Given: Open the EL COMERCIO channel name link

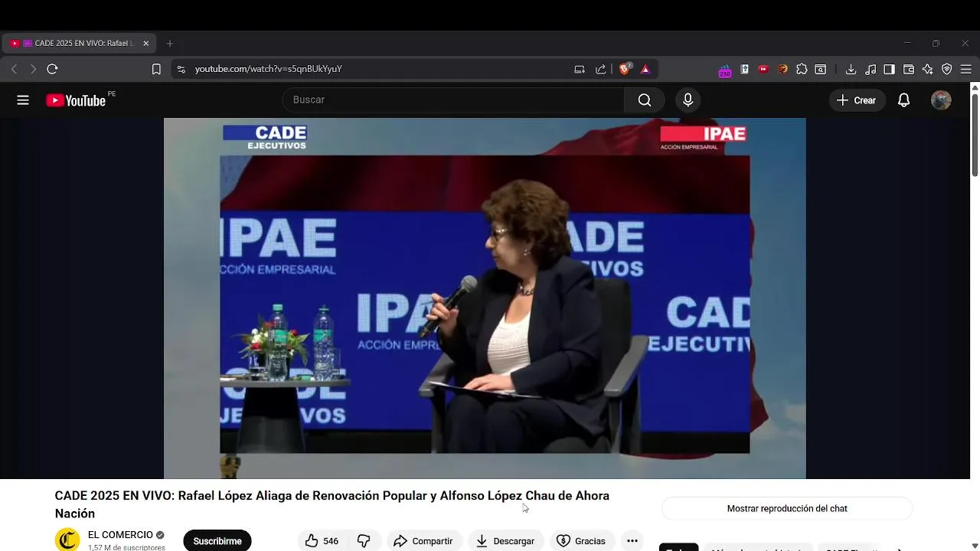Looking at the screenshot, I should point(120,535).
